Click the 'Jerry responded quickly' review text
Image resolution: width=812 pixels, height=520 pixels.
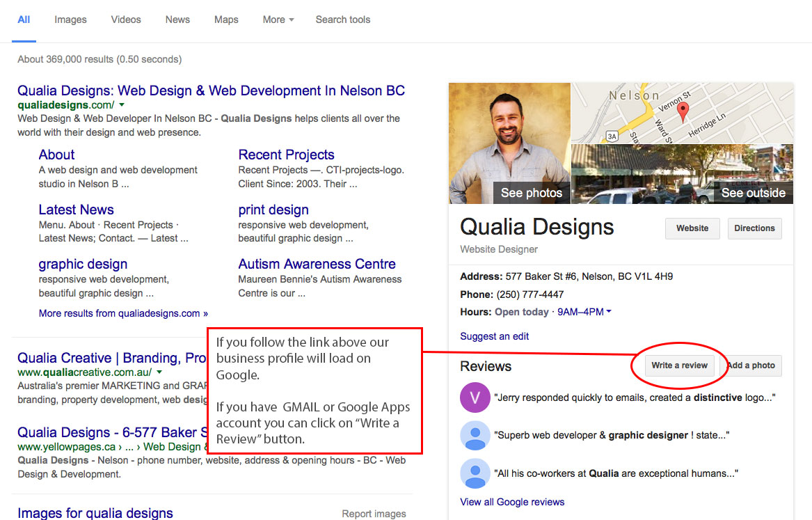[x=635, y=397]
